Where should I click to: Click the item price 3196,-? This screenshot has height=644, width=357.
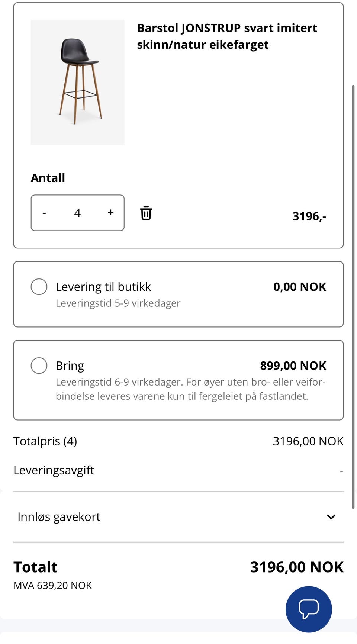click(x=309, y=216)
